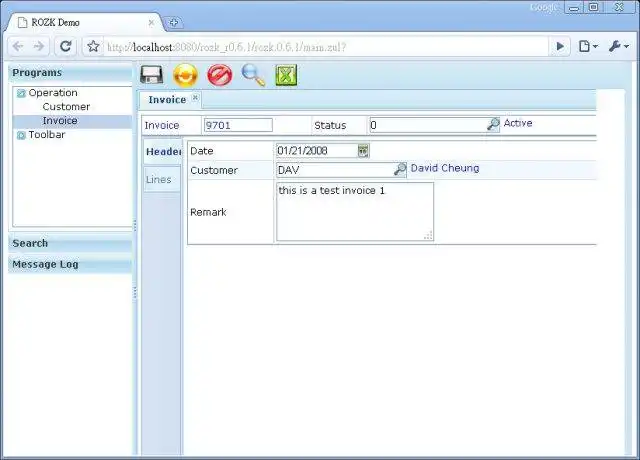Click the Remark field label
The width and height of the screenshot is (640, 460).
[x=208, y=212]
